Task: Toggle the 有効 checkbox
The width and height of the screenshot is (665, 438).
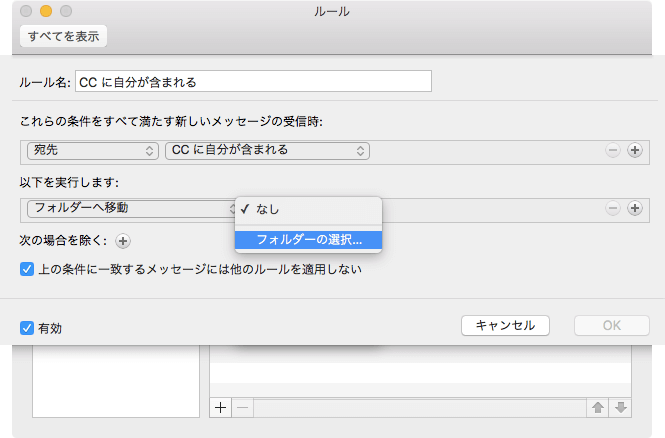Action: pyautogui.click(x=27, y=328)
